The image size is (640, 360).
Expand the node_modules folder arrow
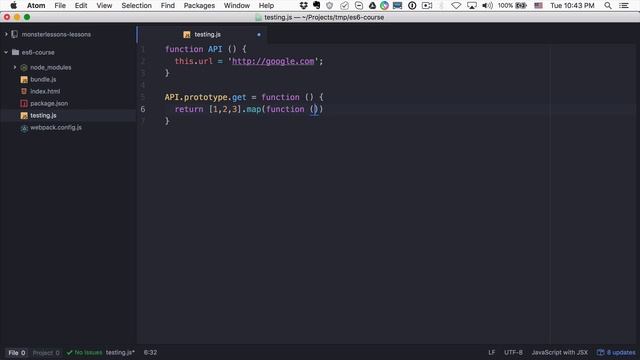(x=15, y=67)
